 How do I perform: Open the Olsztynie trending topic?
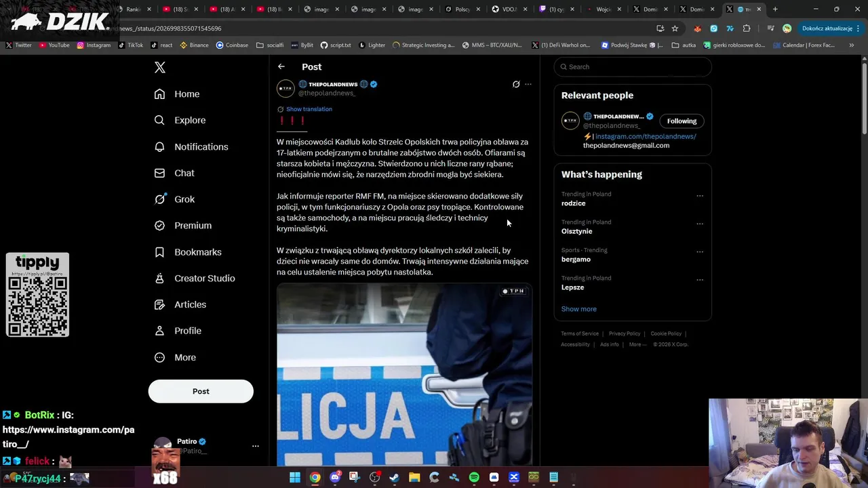(577, 231)
